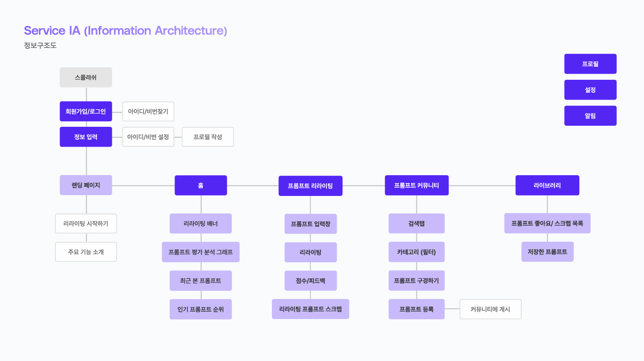
Task: Select the Service IA title text
Action: click(126, 31)
